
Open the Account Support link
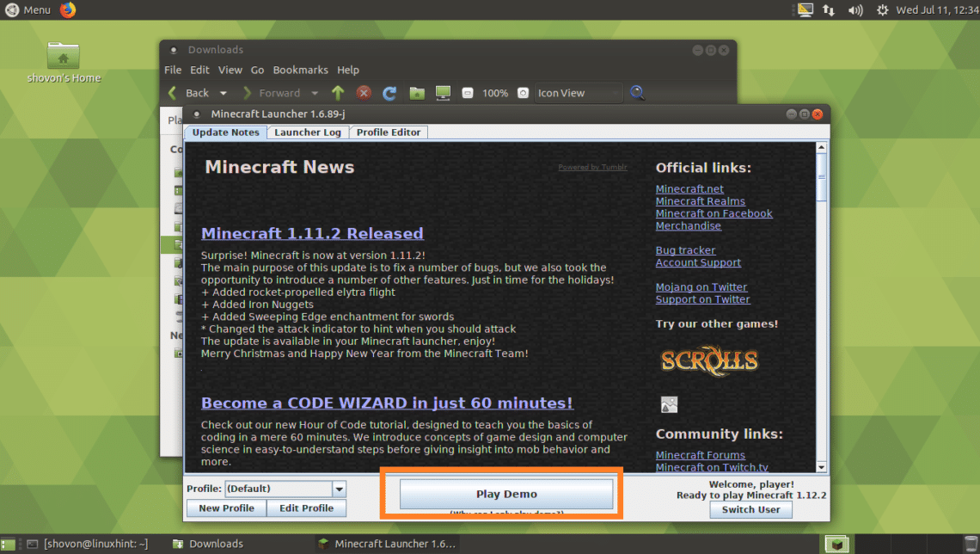[698, 262]
